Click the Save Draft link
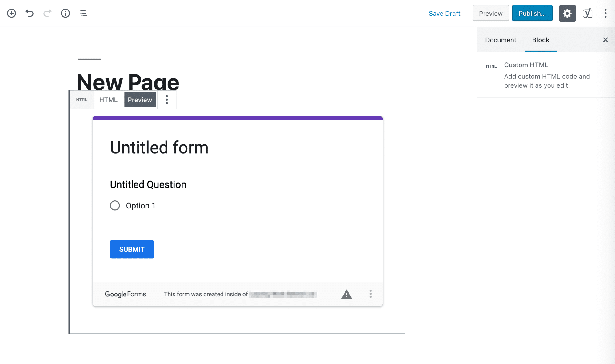Screen dimensions: 615x364 coord(444,13)
